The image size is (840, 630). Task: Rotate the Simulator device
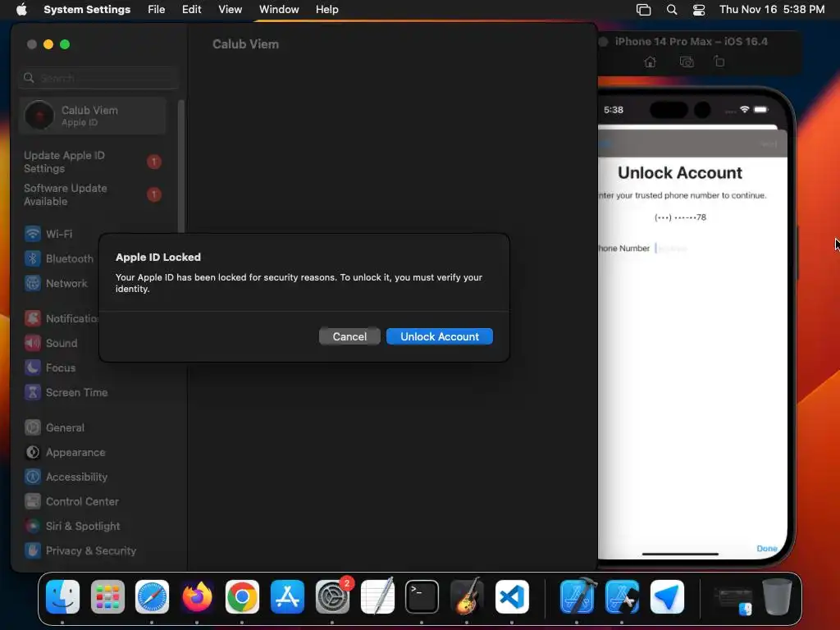[x=719, y=62]
